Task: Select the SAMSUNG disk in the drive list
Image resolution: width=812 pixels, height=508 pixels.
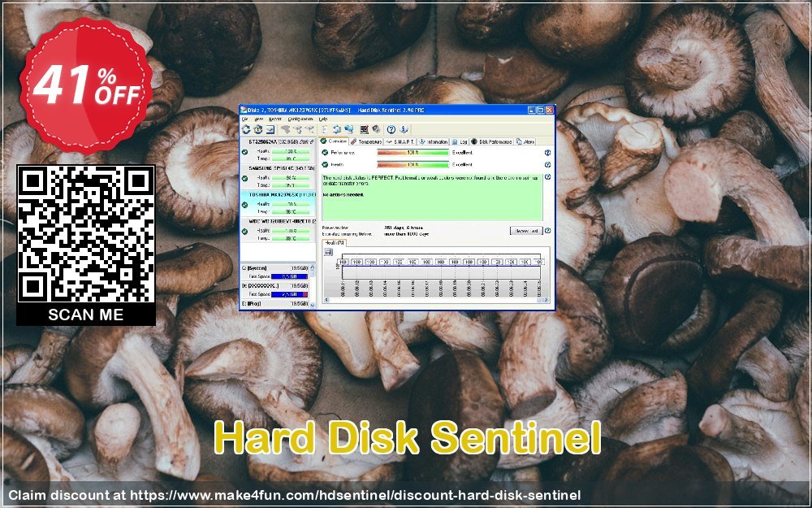Action: [x=278, y=176]
